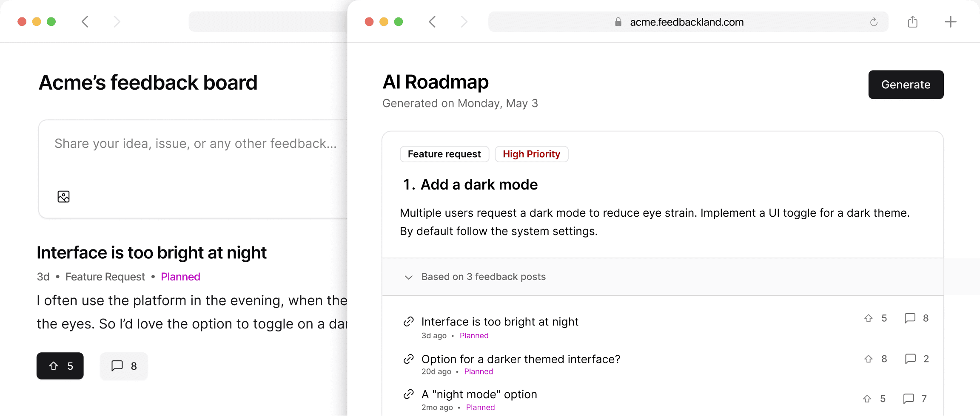This screenshot has height=416, width=980.
Task: Click comment icon on "Option for a darker themed interface?"
Action: pos(910,359)
